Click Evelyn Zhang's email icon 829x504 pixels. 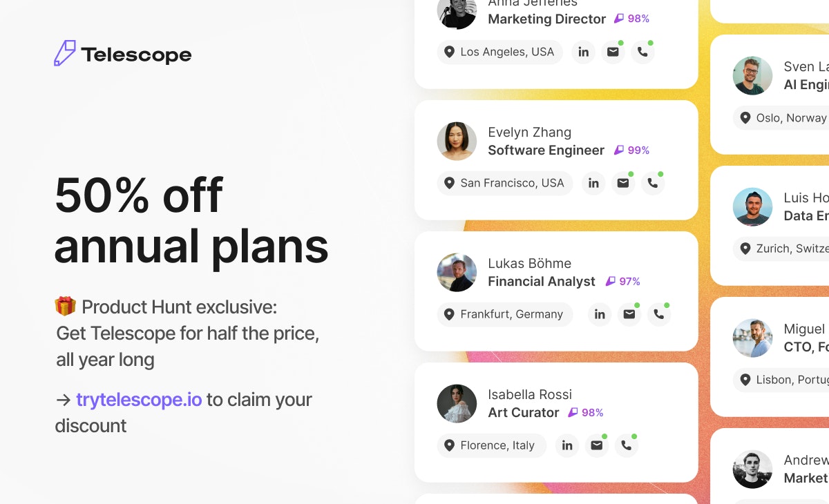(x=623, y=183)
